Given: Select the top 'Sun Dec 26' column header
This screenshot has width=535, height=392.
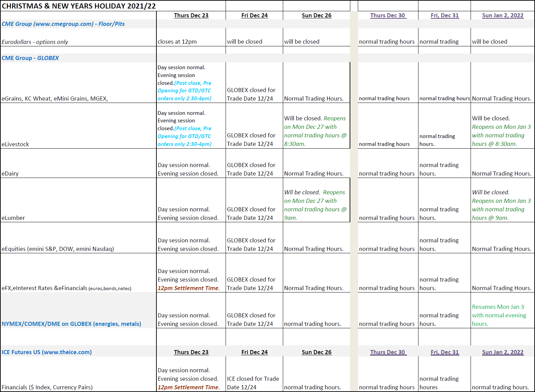Looking at the screenshot, I should click(317, 15).
